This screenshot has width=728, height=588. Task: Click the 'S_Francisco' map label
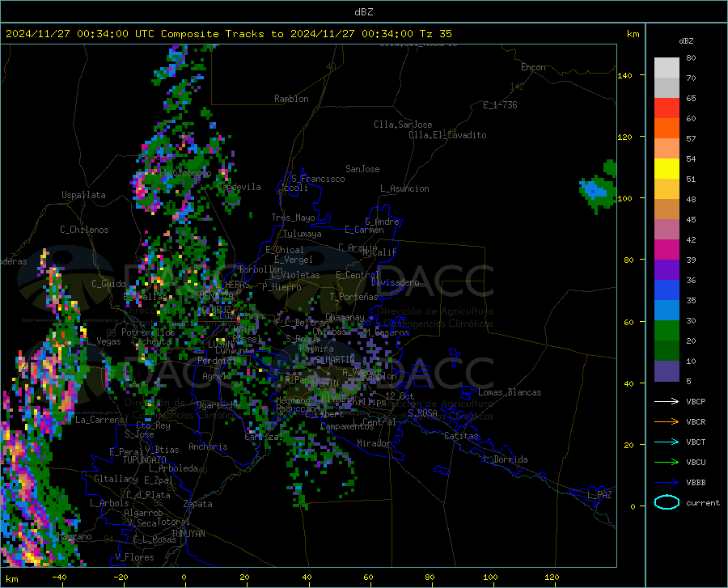318,179
